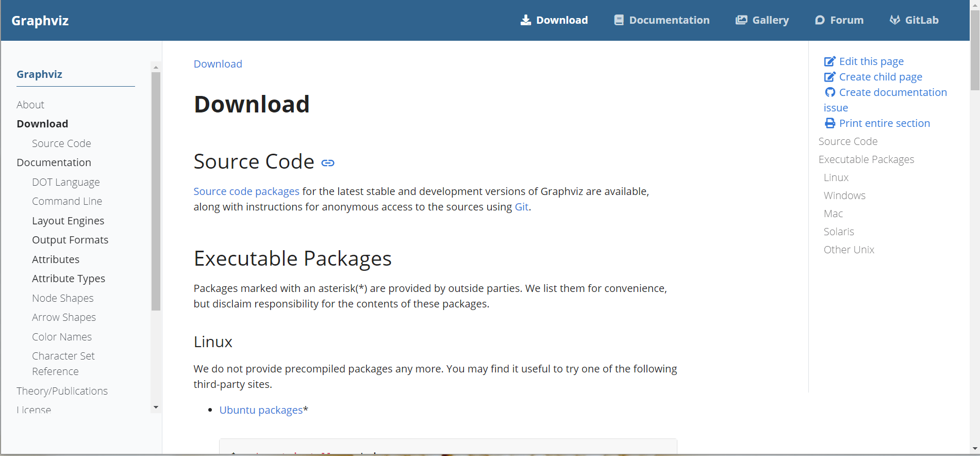Click the Gallery images icon in navbar
The width and height of the screenshot is (980, 456).
point(741,20)
